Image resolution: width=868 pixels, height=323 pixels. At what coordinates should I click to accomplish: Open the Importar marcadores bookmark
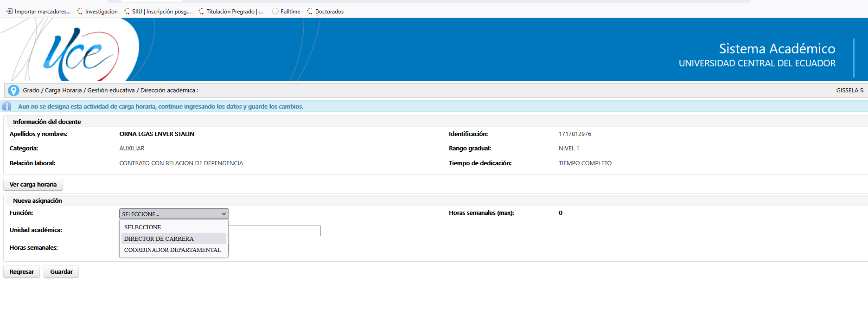click(x=38, y=12)
